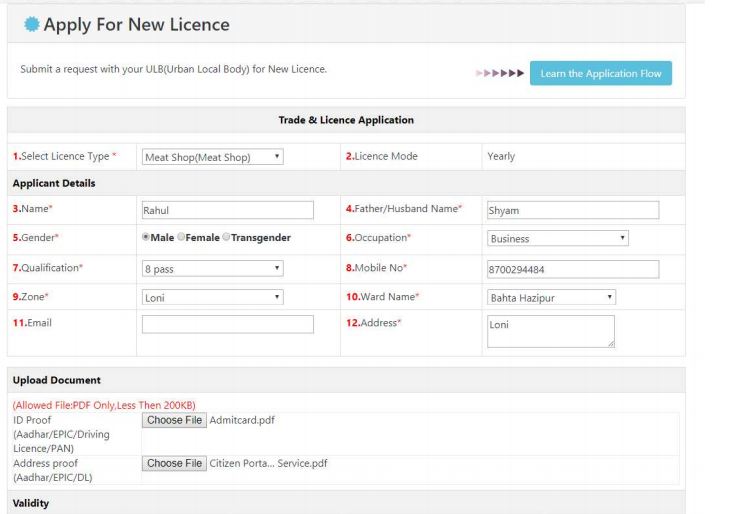Click the Mobile No input field

572,269
